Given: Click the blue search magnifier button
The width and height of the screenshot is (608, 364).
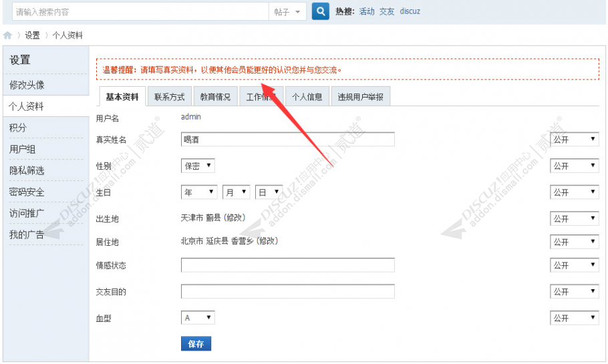Looking at the screenshot, I should [x=320, y=11].
